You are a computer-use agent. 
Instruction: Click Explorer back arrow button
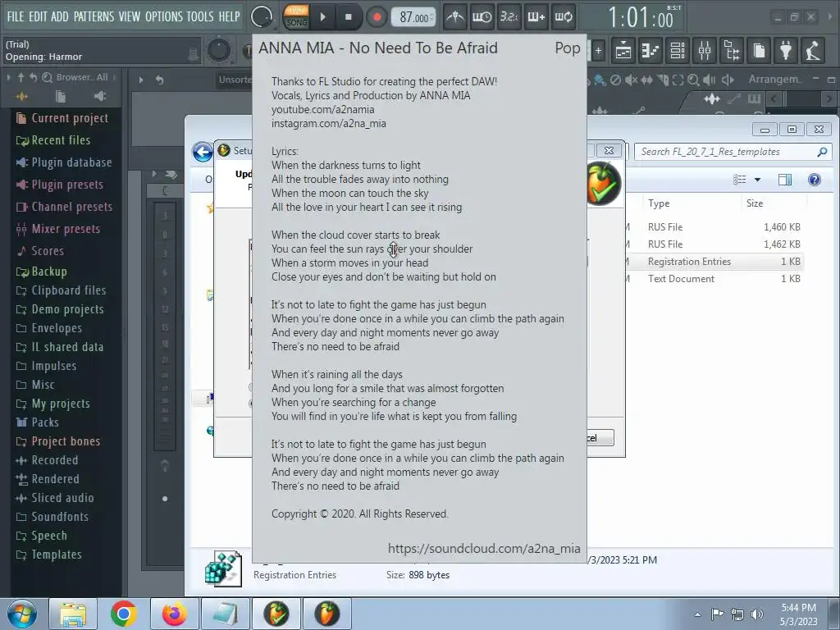[203, 152]
